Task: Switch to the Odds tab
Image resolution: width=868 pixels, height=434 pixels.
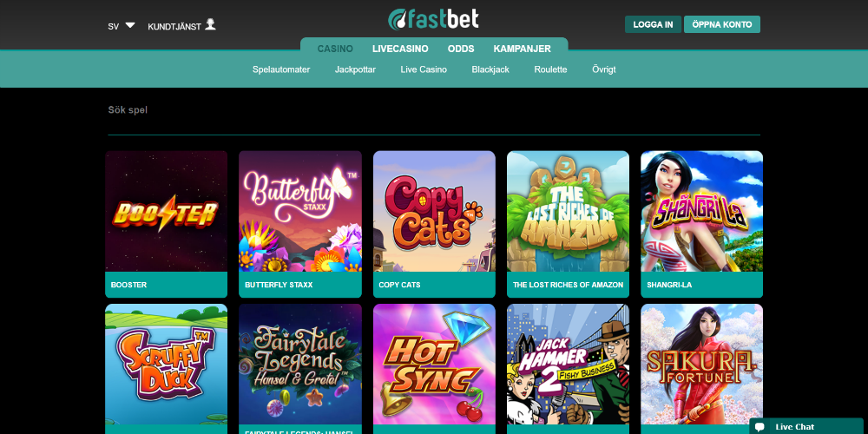Action: [461, 49]
